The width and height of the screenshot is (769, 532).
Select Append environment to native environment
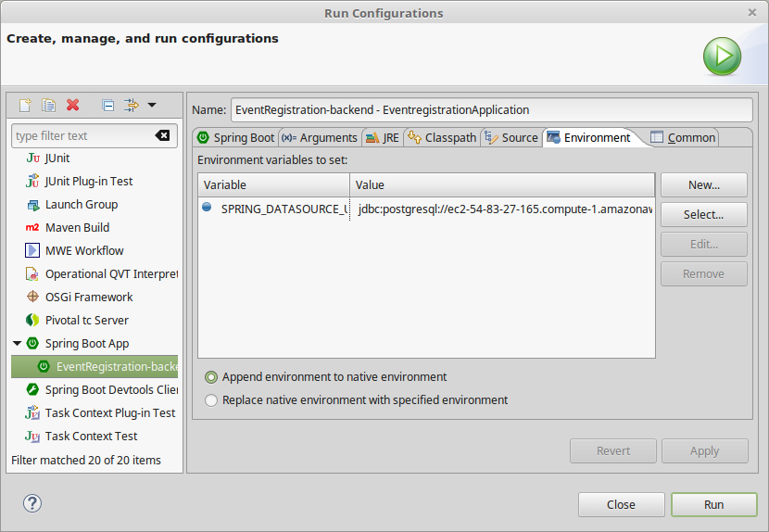(212, 377)
